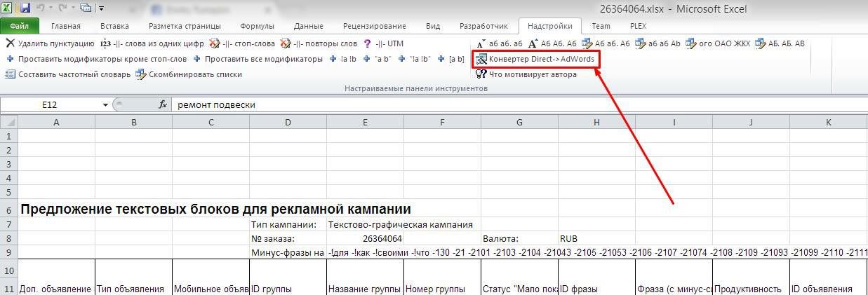Viewport: 868px width, 295px height.
Task: Click "Составить частотный словарь" tool
Action: [68, 74]
